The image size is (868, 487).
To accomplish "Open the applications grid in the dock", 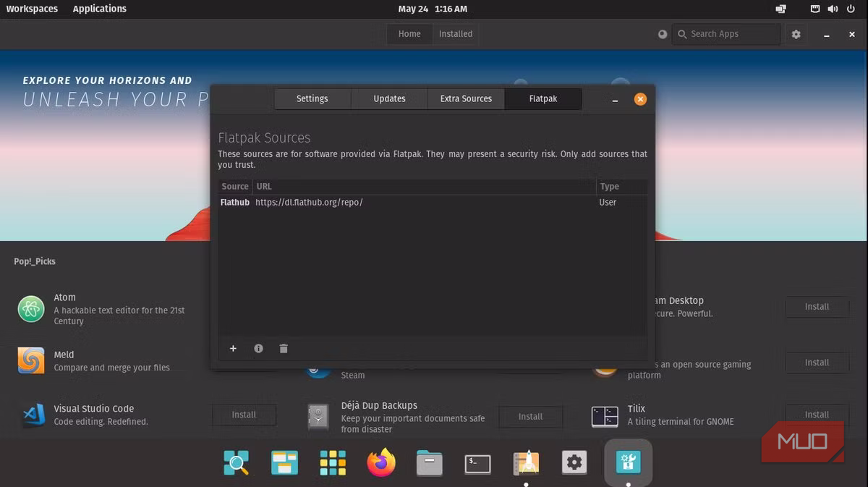I will point(333,462).
